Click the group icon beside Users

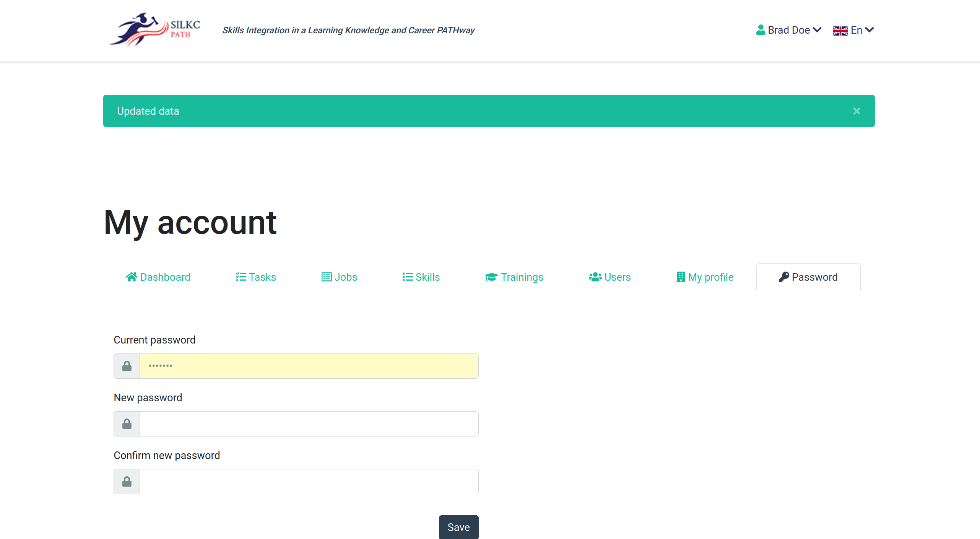coord(595,277)
